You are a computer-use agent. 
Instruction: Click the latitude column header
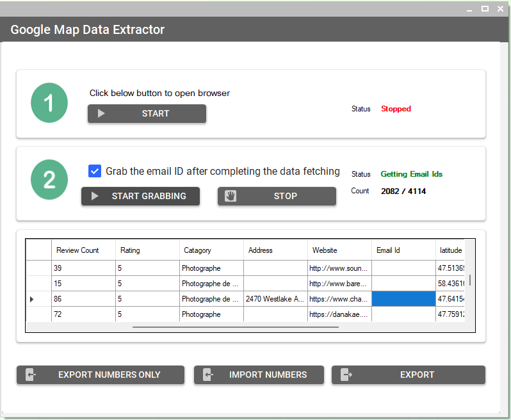pos(450,250)
